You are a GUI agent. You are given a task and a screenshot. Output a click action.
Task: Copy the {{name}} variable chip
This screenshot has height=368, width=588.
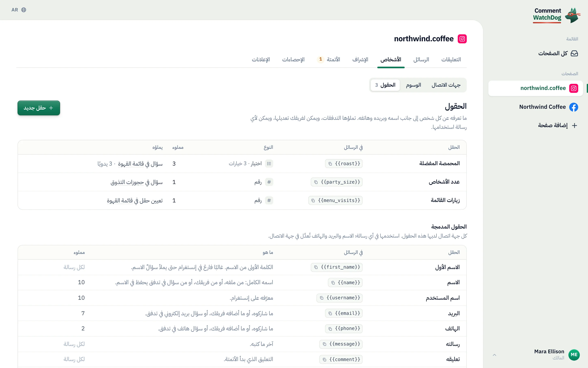(x=345, y=283)
